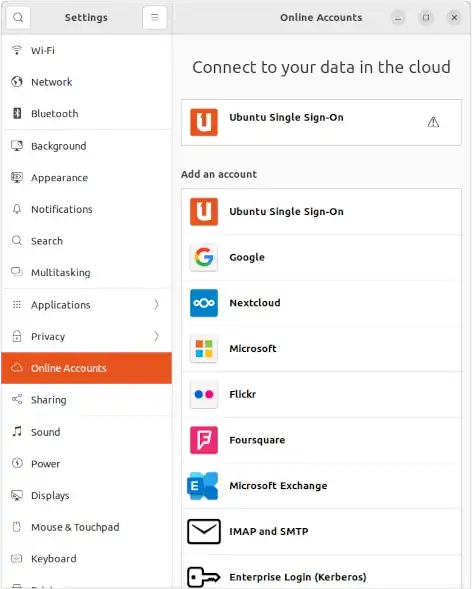Click the Sharing icon in sidebar
This screenshot has width=472, height=589.
coord(17,399)
